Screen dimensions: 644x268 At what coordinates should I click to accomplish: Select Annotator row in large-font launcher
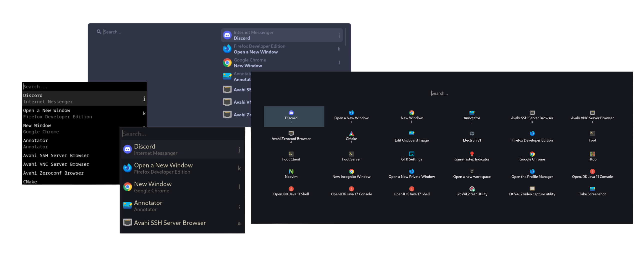click(182, 206)
